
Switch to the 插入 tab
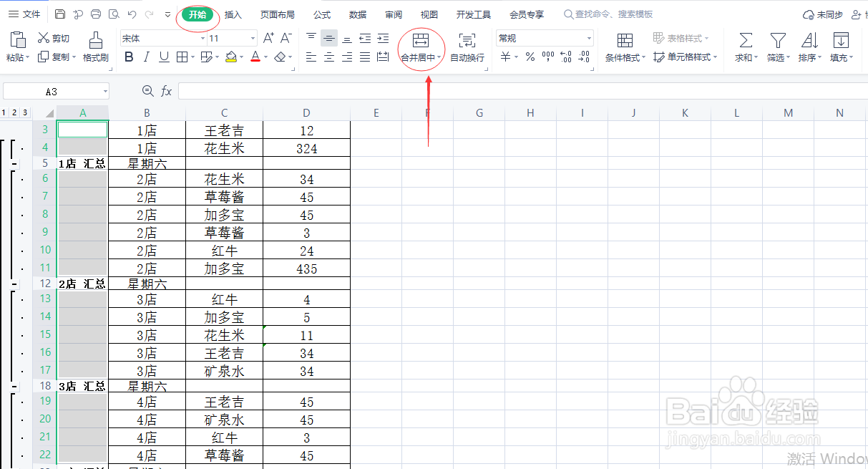point(233,14)
